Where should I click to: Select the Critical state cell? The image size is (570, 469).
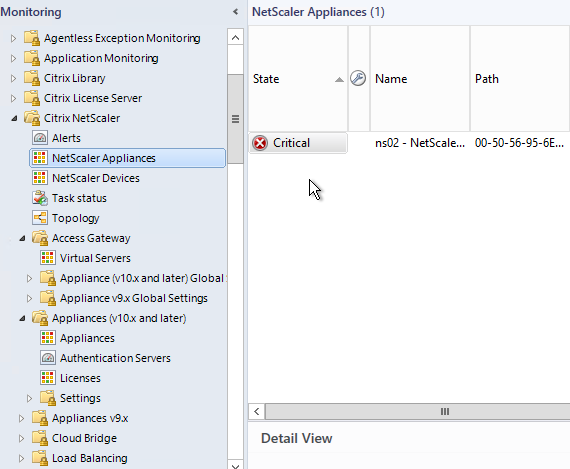[298, 143]
